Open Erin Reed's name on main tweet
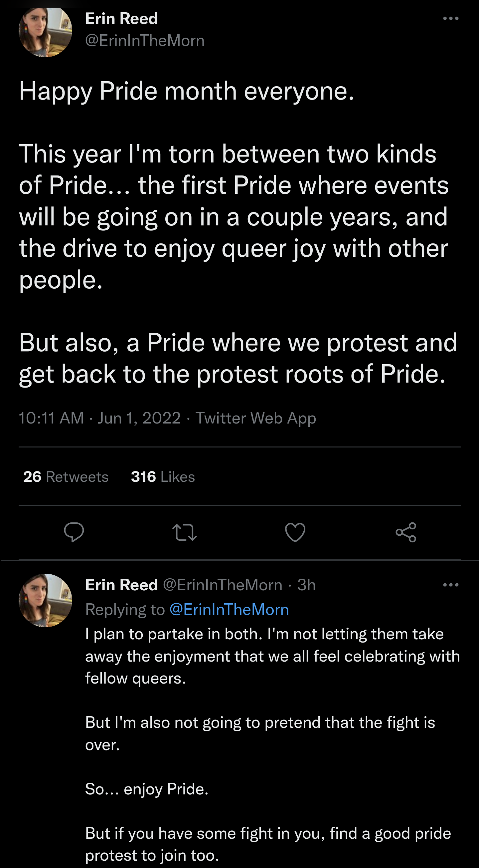479x868 pixels. [121, 19]
